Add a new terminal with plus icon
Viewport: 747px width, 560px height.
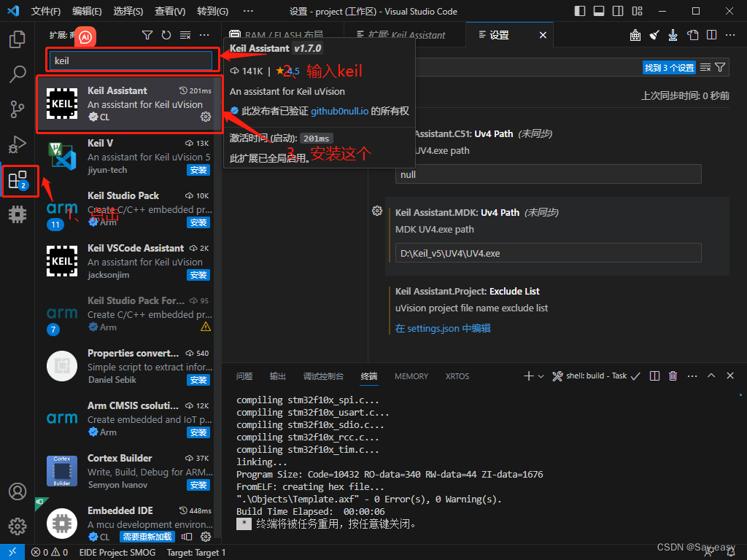(529, 376)
